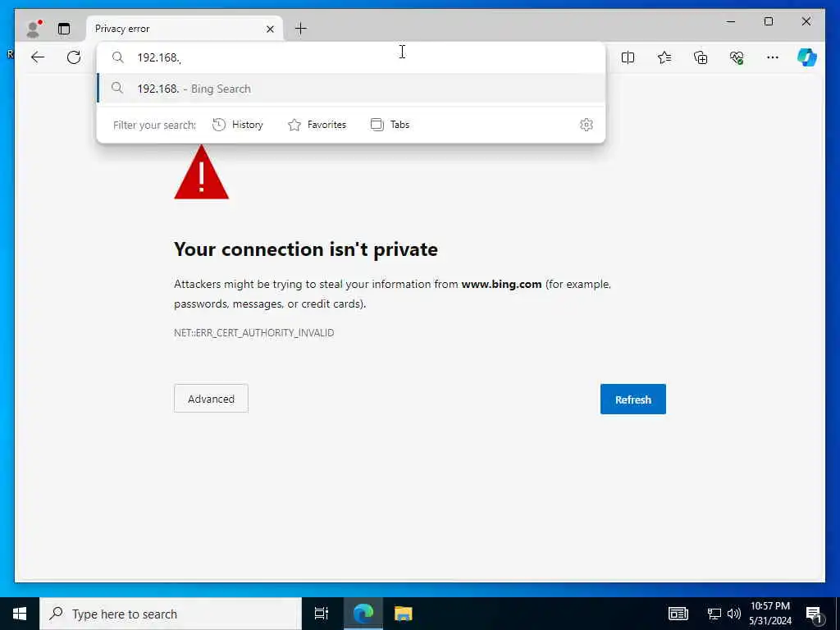Open network status tray icon
Image resolution: width=840 pixels, height=630 pixels.
(x=714, y=614)
